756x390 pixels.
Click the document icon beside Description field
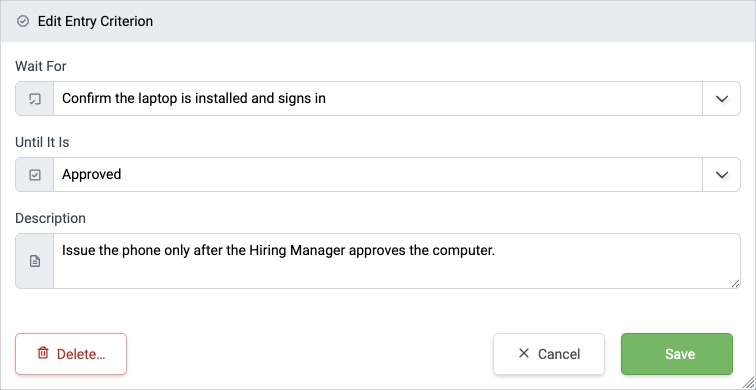coord(35,262)
